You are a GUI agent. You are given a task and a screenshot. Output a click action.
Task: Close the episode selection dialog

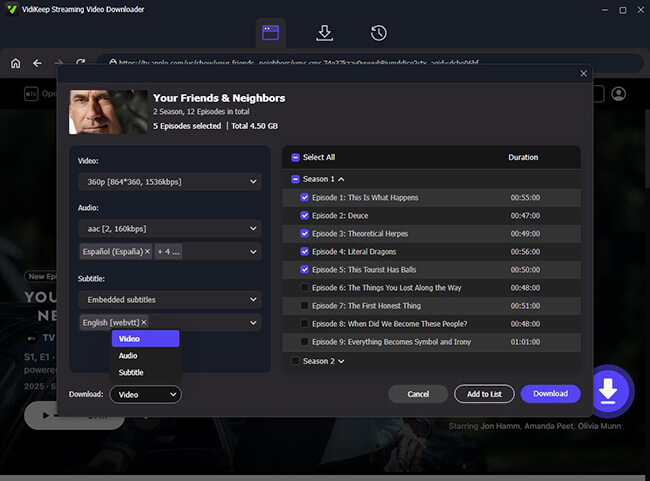pos(583,73)
